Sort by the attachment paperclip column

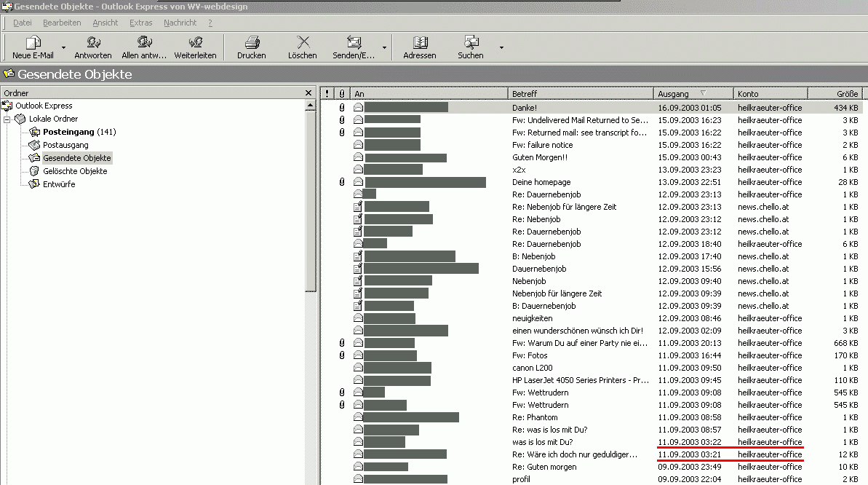pyautogui.click(x=342, y=94)
